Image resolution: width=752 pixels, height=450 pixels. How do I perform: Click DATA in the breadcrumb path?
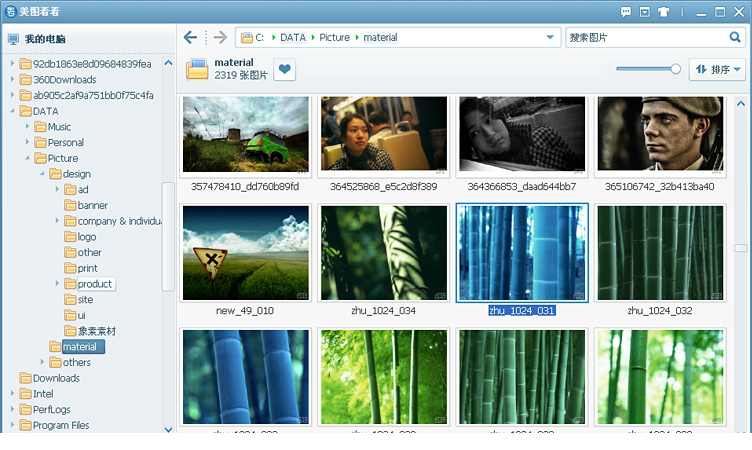[293, 37]
